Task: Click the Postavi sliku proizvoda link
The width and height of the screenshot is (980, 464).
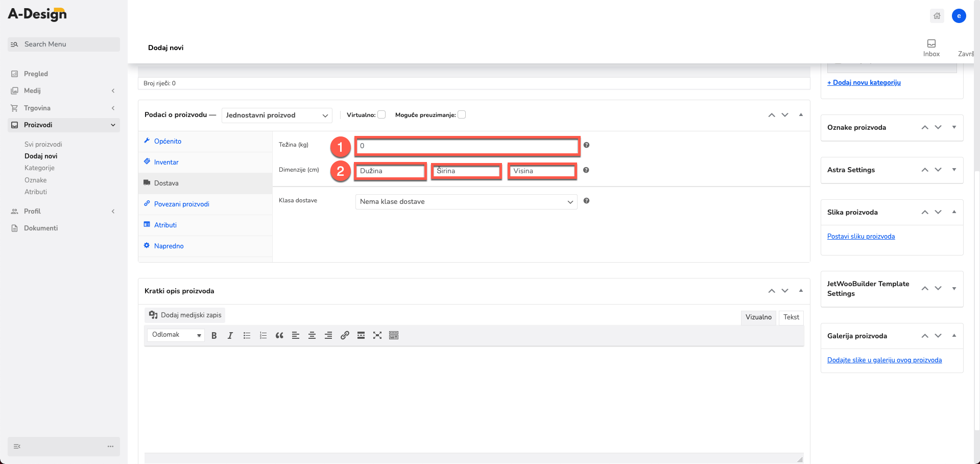Action: click(861, 236)
